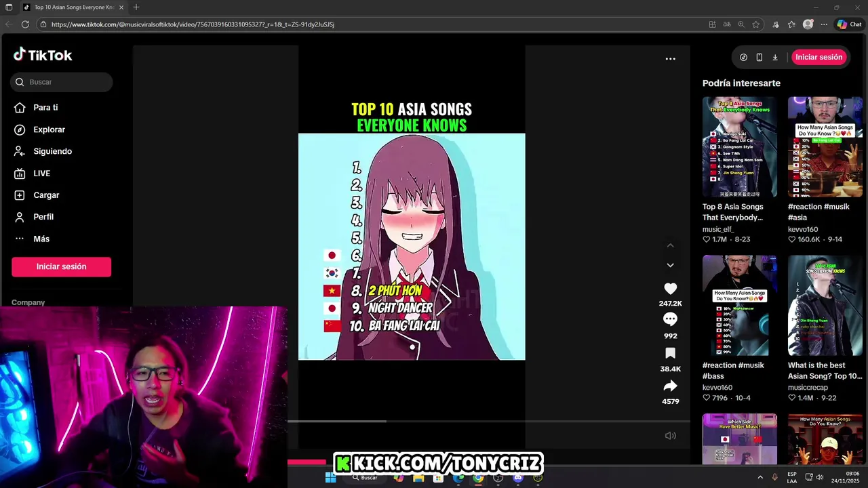Screen dimensions: 868x488
Task: Open Discord from taskbar
Action: click(x=518, y=478)
